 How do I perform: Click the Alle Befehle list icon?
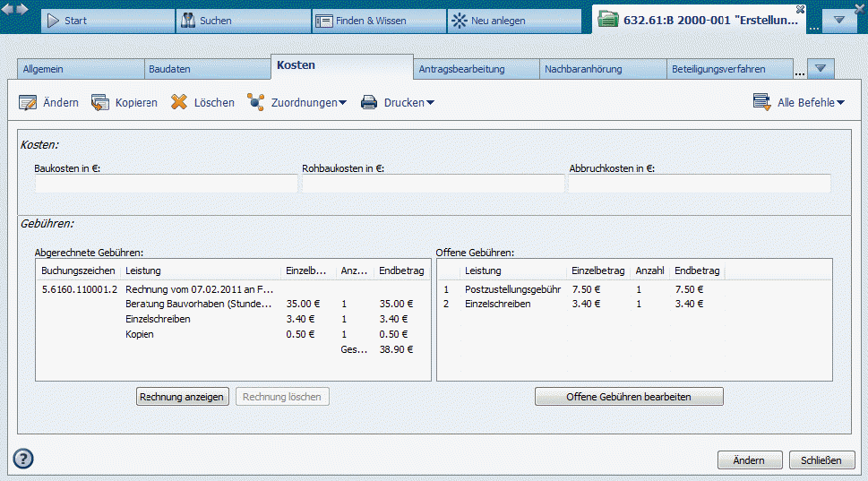(x=762, y=103)
